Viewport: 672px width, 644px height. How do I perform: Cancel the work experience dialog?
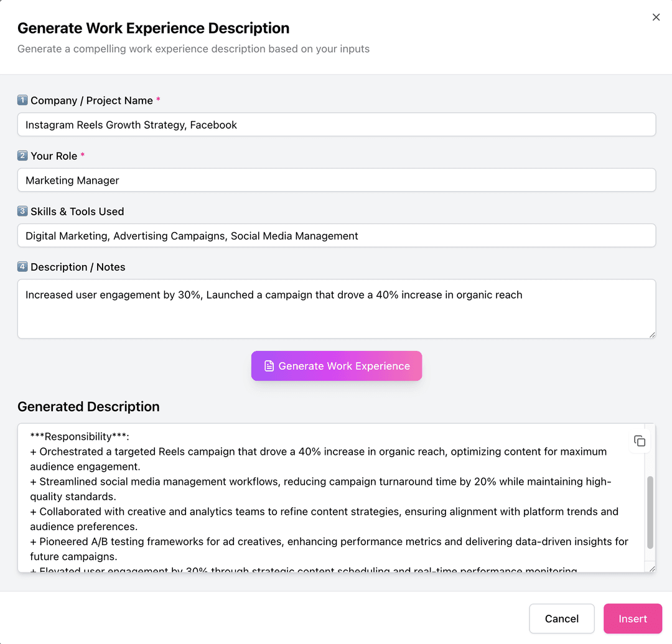561,618
